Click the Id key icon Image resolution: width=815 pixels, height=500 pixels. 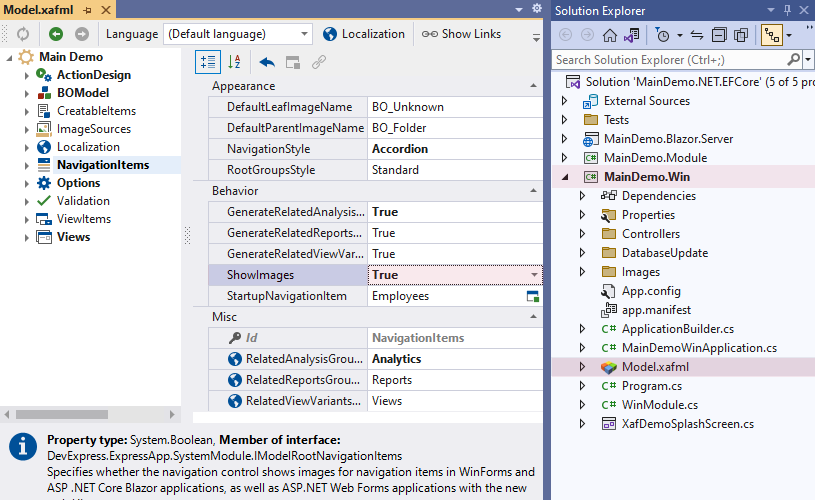click(x=234, y=338)
